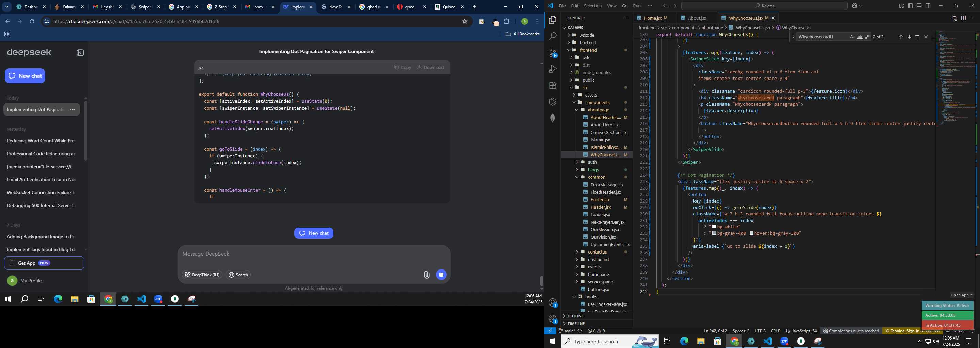Click attach file paperclip in DeepSeek
This screenshot has width=980, height=348.
click(426, 275)
